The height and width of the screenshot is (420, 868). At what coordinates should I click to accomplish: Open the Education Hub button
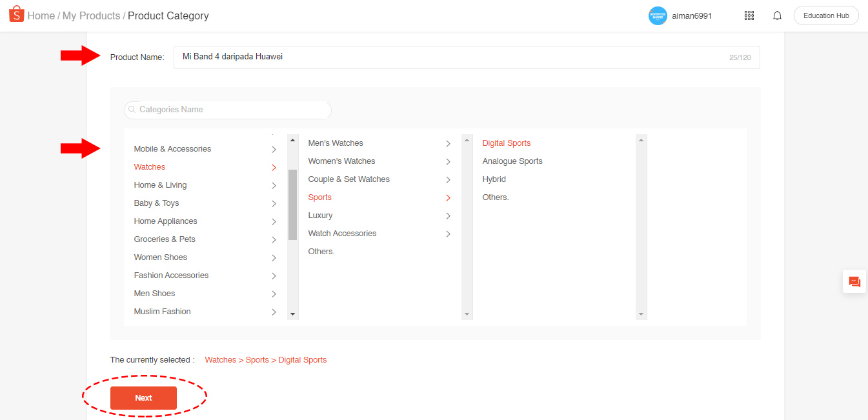tap(826, 15)
